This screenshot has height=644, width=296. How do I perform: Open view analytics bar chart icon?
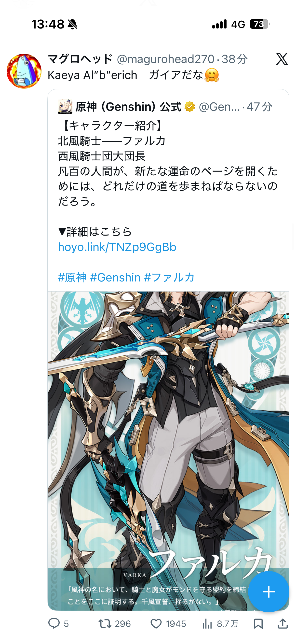click(x=207, y=624)
